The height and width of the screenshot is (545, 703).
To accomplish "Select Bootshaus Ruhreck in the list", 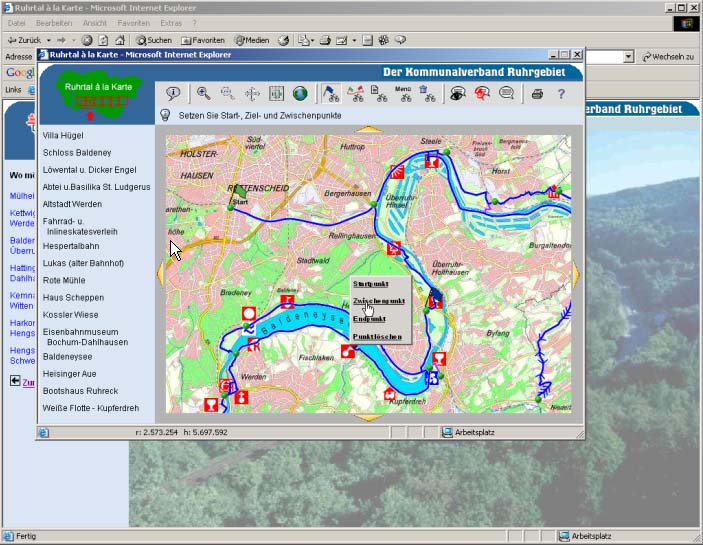I will [80, 391].
